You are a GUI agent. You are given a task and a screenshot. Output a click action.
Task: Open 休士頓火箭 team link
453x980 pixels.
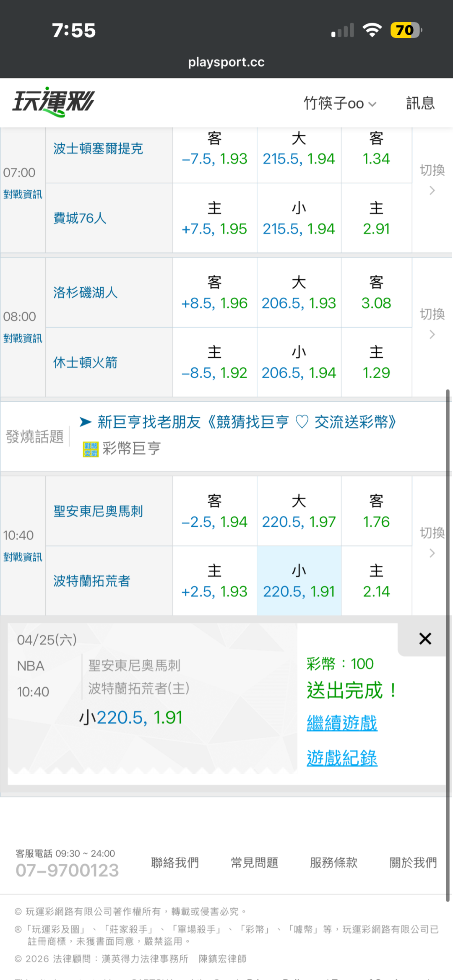[86, 362]
